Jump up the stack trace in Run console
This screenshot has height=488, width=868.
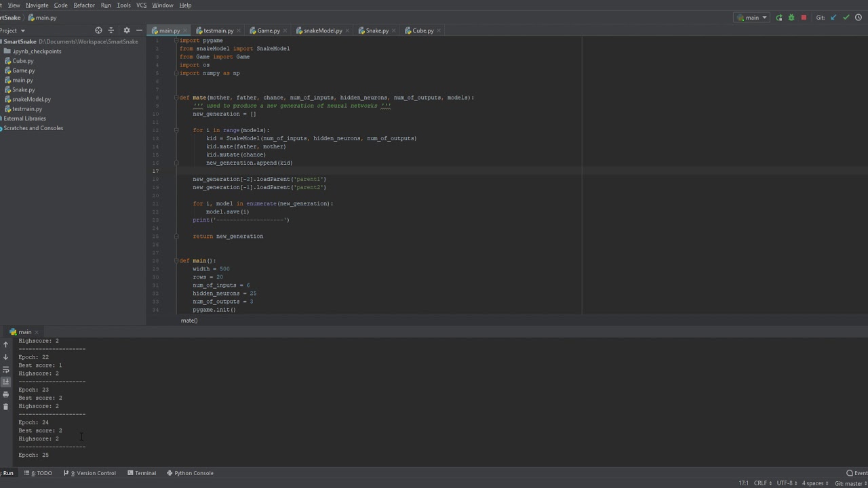(6, 344)
